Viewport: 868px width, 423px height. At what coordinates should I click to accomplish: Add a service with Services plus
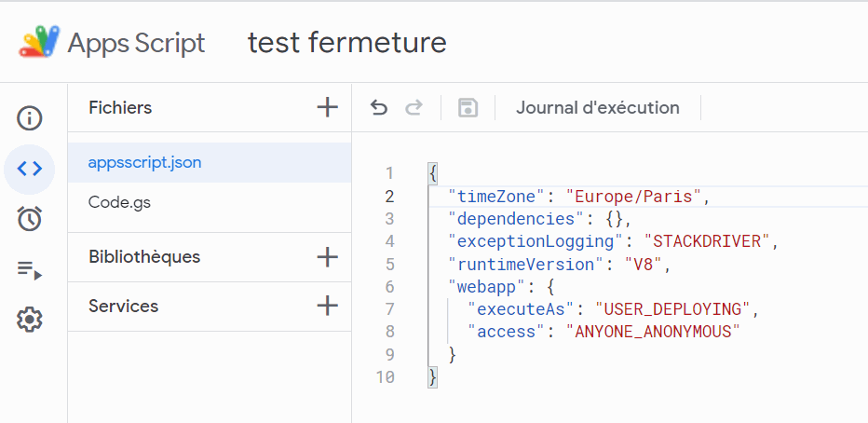pos(327,306)
